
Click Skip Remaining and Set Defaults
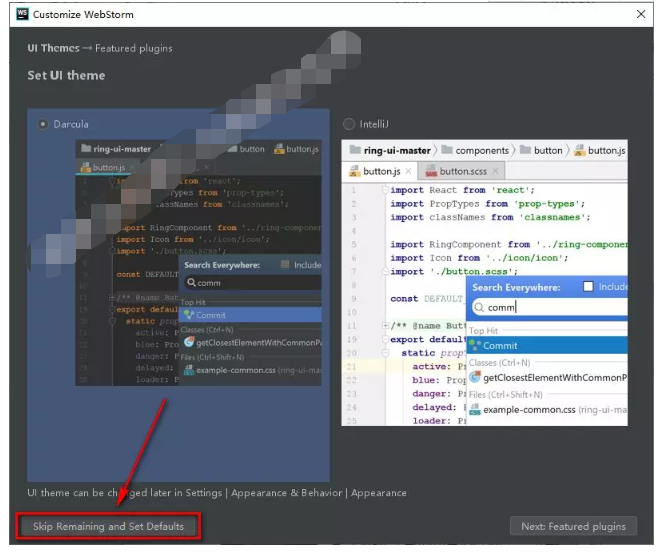[108, 526]
